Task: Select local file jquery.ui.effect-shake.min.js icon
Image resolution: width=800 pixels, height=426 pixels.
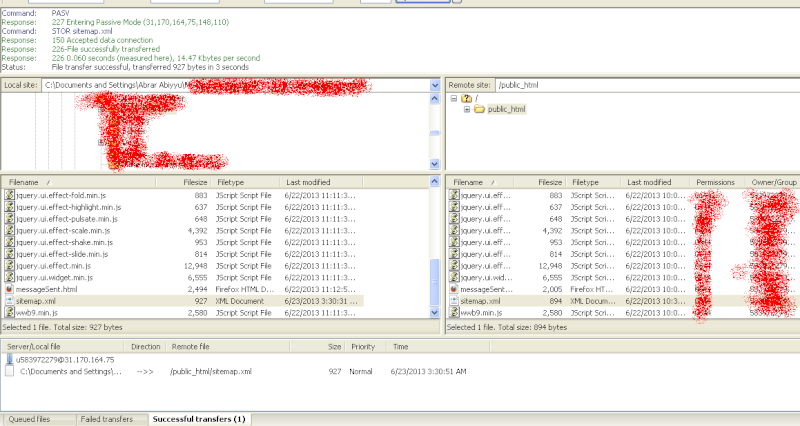Action: pos(9,242)
